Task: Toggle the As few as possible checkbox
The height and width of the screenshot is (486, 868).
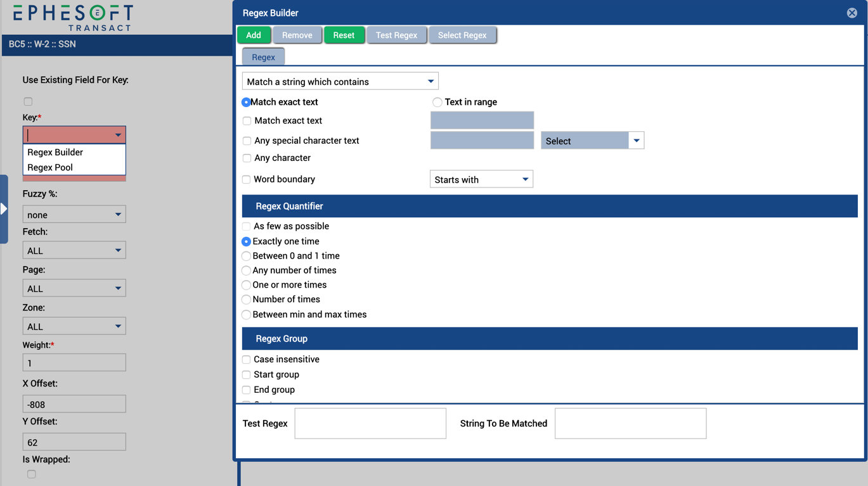Action: click(246, 226)
